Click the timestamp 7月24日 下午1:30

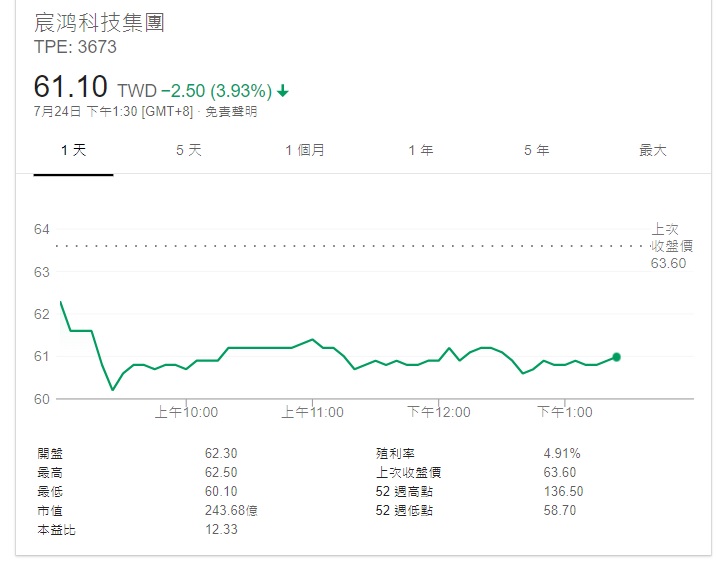(x=85, y=111)
